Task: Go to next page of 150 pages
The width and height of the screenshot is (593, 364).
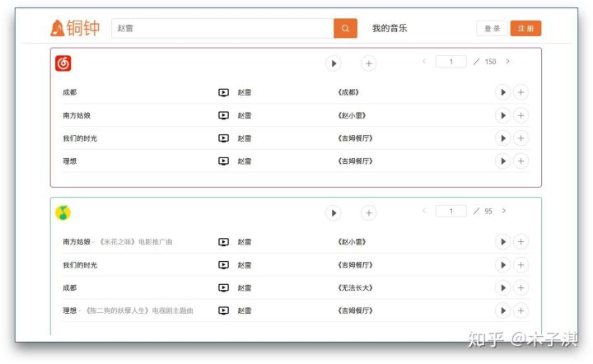Action: click(x=507, y=61)
